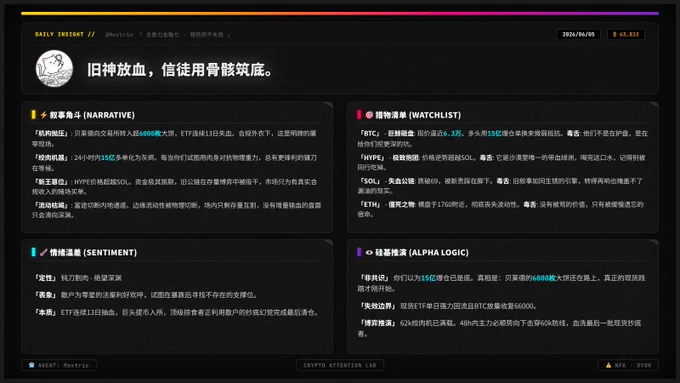The height and width of the screenshot is (383, 680).
Task: Click the red icon beside the SENTIMENT heading
Action: 43,252
